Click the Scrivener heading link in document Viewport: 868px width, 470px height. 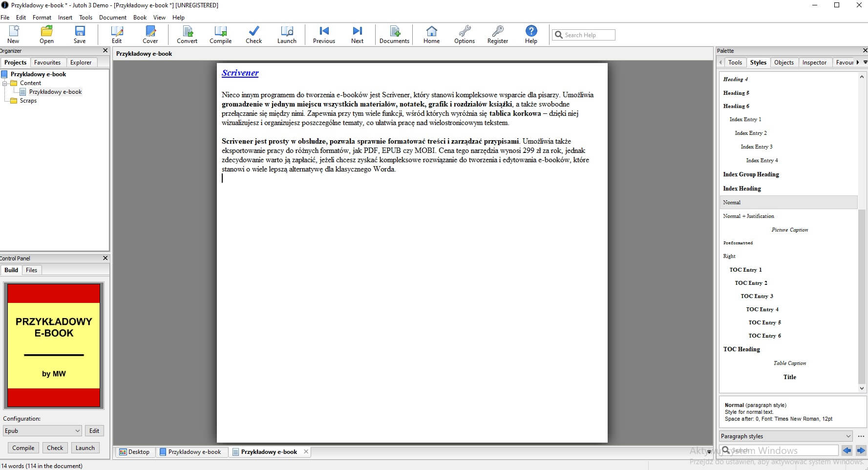pos(240,73)
